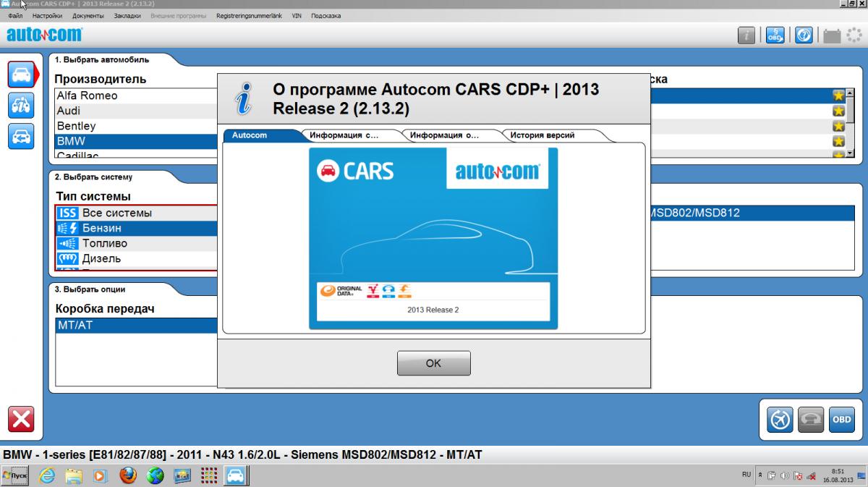This screenshot has width=868, height=487.
Task: Open the VIN menu
Action: (297, 16)
